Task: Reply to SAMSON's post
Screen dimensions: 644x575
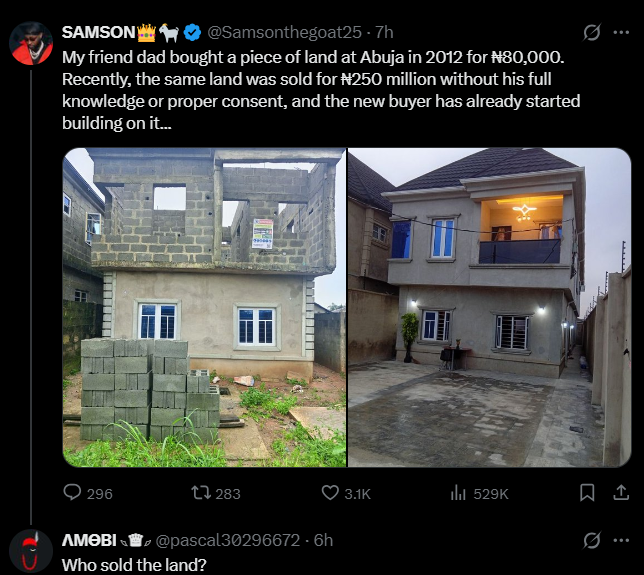Action: click(73, 493)
